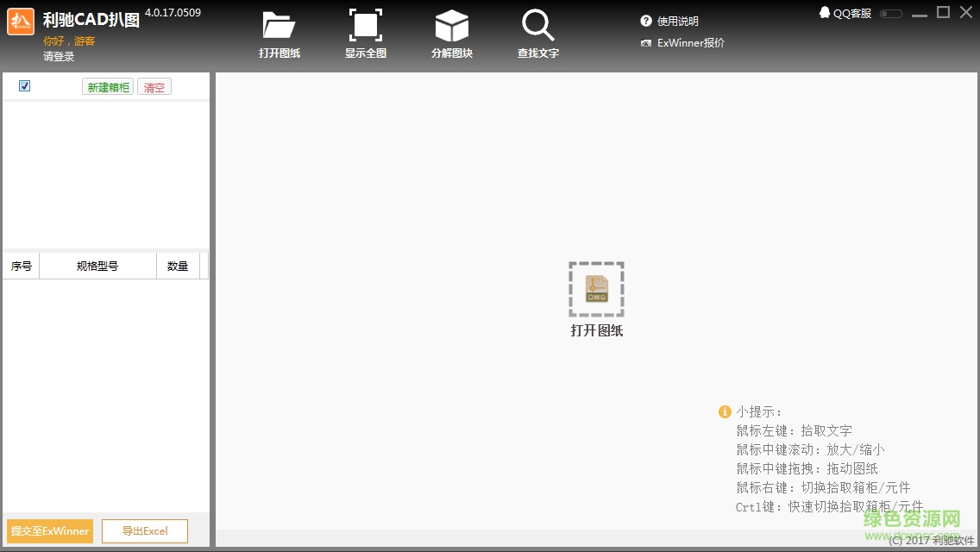Click the central DWG open-drawing icon
Image resolution: width=980 pixels, height=552 pixels.
(x=596, y=289)
